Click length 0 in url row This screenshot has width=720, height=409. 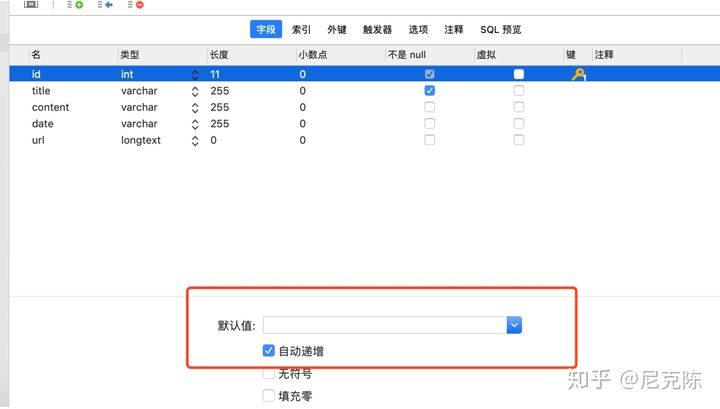214,140
